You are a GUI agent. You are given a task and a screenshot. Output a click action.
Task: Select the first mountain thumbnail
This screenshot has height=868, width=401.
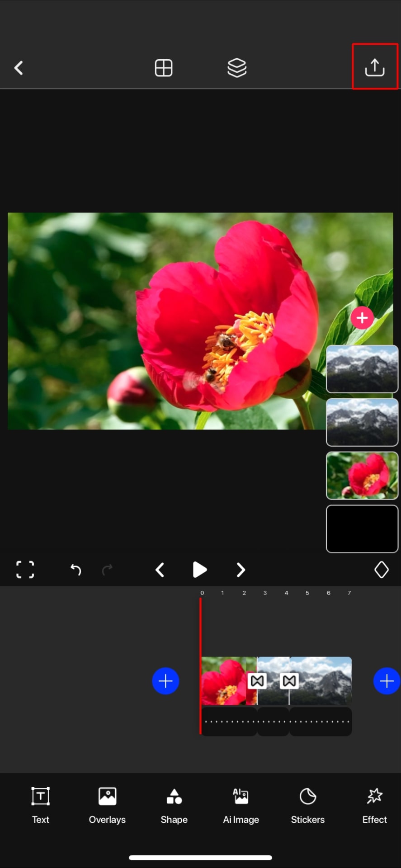(x=362, y=369)
